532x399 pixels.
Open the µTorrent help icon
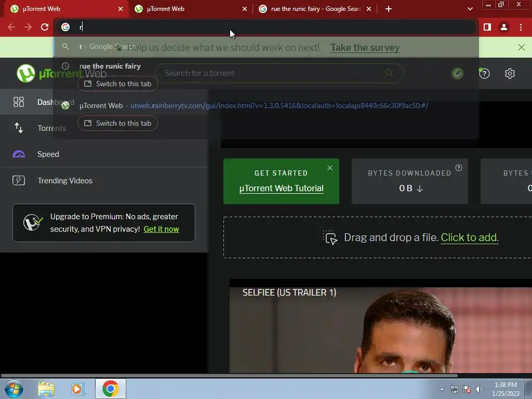484,73
